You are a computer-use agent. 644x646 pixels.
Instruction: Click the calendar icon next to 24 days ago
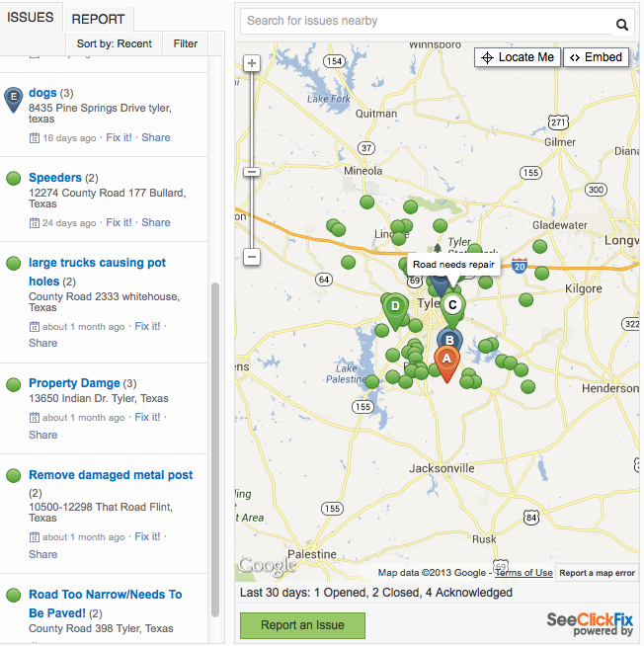35,222
